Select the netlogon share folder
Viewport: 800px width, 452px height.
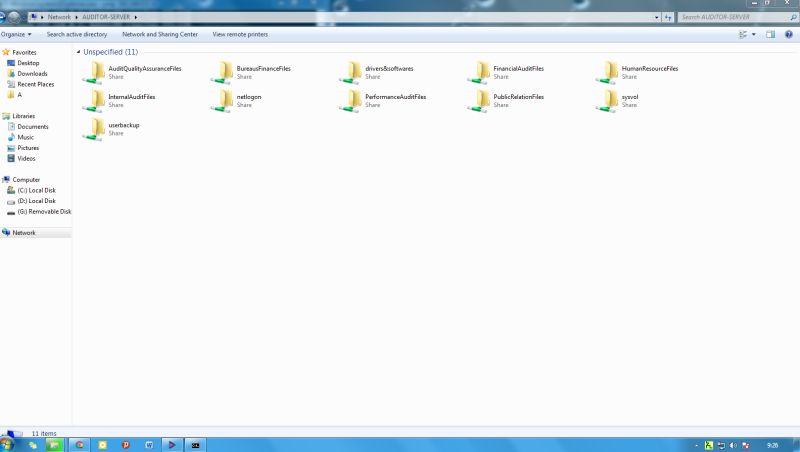(236, 101)
